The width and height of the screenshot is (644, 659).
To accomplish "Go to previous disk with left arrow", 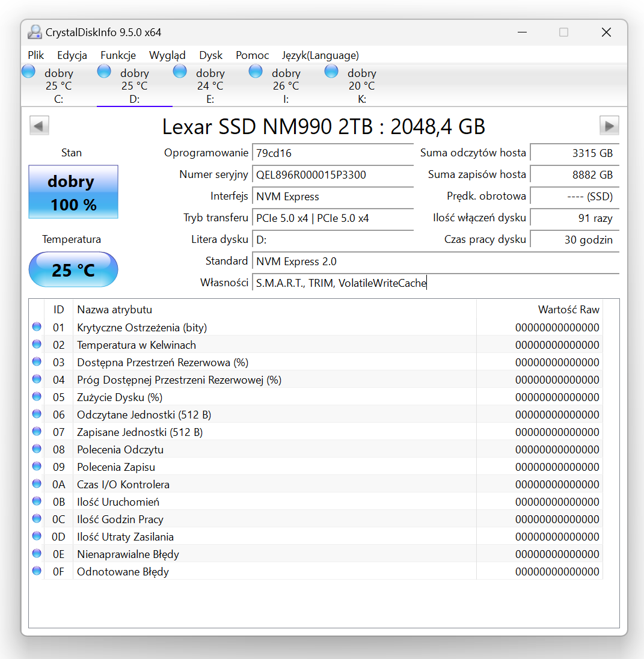I will pos(39,126).
